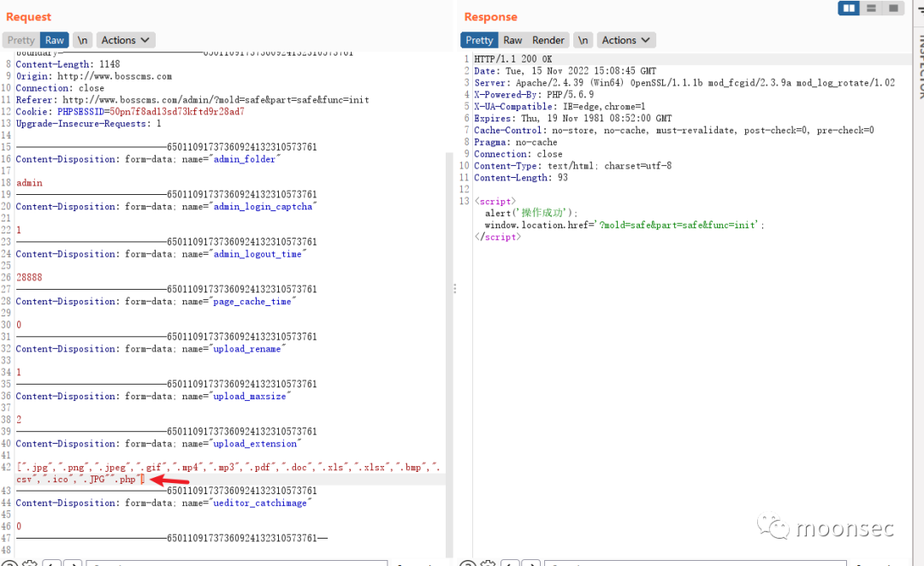Select the Raw tab in Request
924x566 pixels.
coord(54,40)
